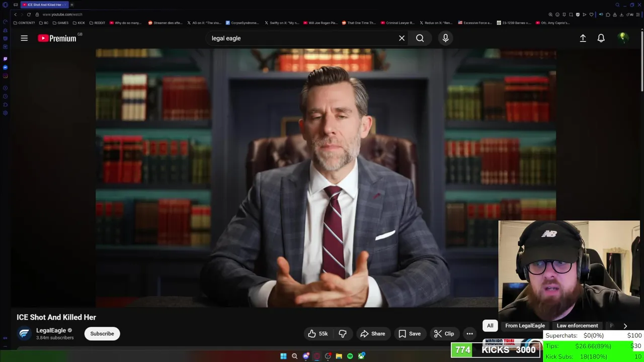Open Twitch in the browser sidebar

pyautogui.click(x=6, y=59)
